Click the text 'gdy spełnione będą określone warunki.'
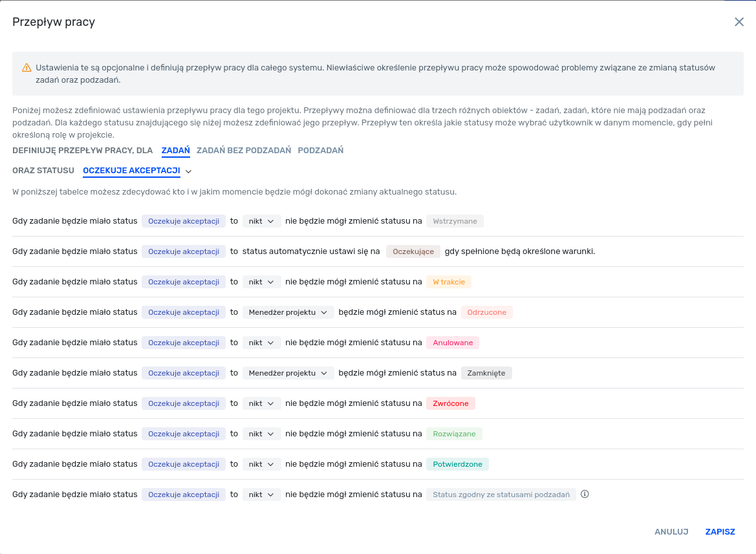Image resolution: width=756 pixels, height=554 pixels. tap(520, 251)
